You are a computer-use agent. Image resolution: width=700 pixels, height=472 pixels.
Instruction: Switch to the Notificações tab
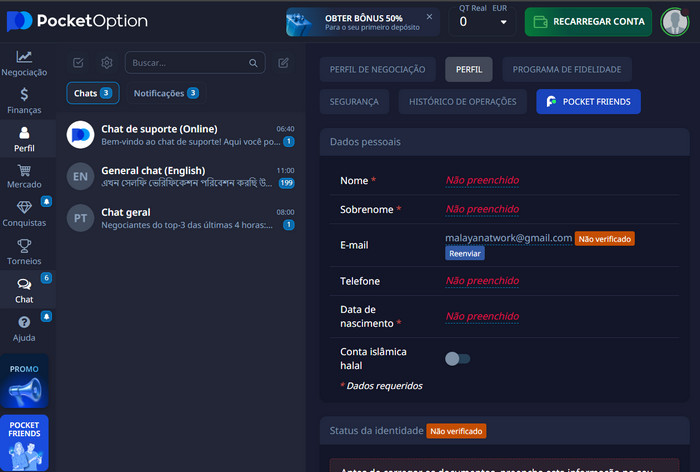click(166, 93)
